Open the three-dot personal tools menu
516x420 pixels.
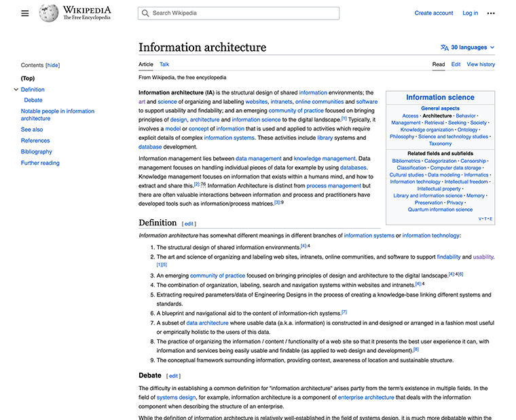tap(491, 13)
